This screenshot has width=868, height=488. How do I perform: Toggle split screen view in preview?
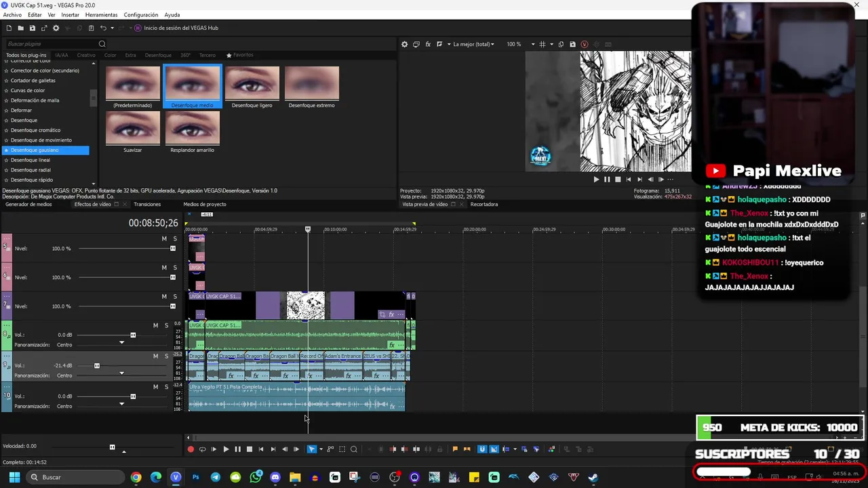[439, 44]
